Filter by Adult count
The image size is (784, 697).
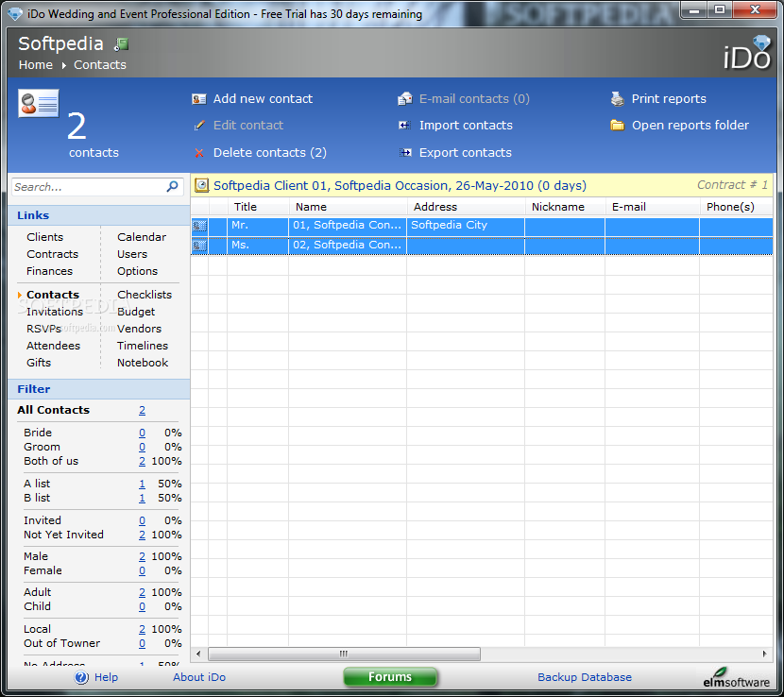pyautogui.click(x=142, y=592)
